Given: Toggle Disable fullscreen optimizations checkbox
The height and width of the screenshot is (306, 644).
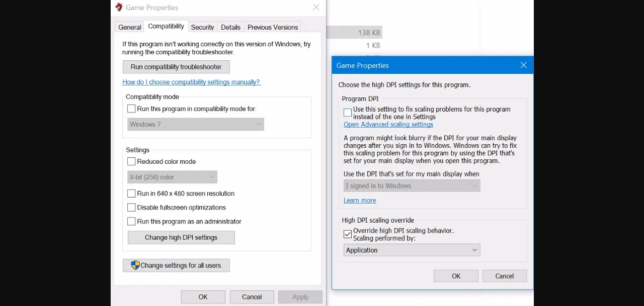Looking at the screenshot, I should [x=131, y=208].
